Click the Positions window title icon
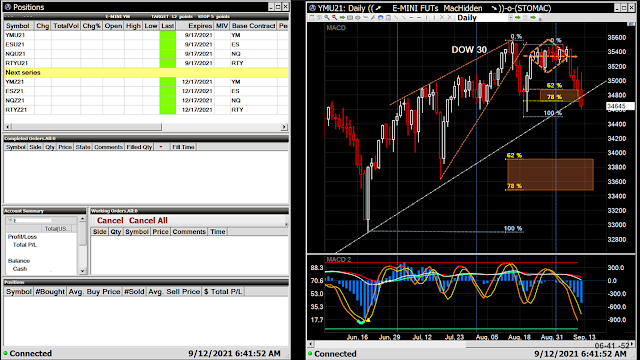Image resolution: width=640 pixels, height=360 pixels. 7,7
